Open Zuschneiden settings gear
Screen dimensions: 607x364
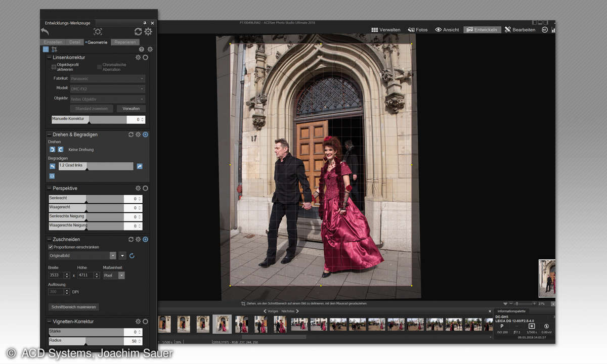pos(138,239)
